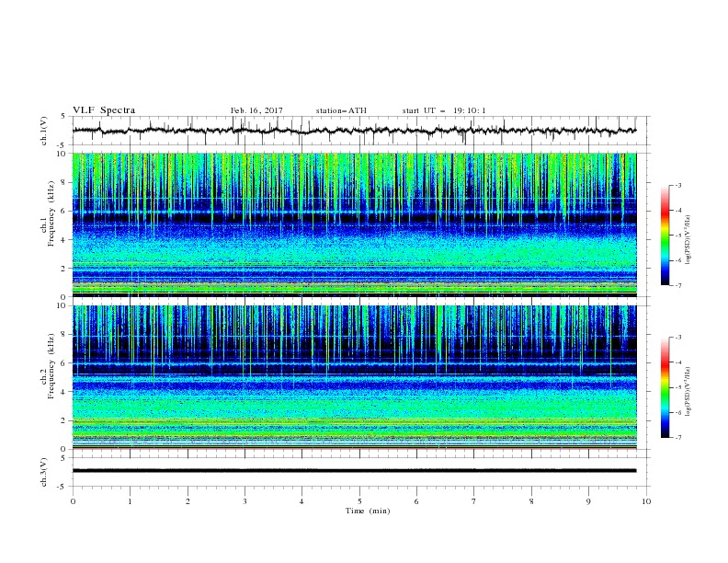Click the ch.1 color bar "-5" tick value
This screenshot has width=728, height=563.
pyautogui.click(x=678, y=236)
